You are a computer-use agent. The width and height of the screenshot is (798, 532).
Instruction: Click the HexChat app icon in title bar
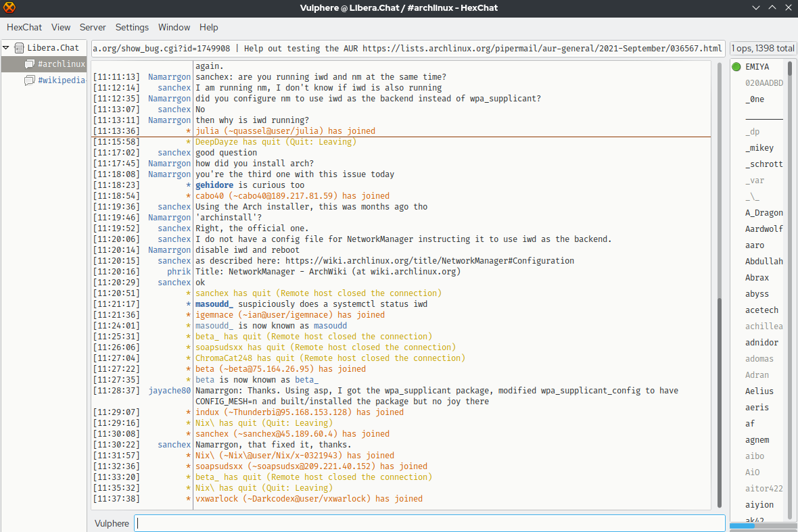(x=9, y=9)
